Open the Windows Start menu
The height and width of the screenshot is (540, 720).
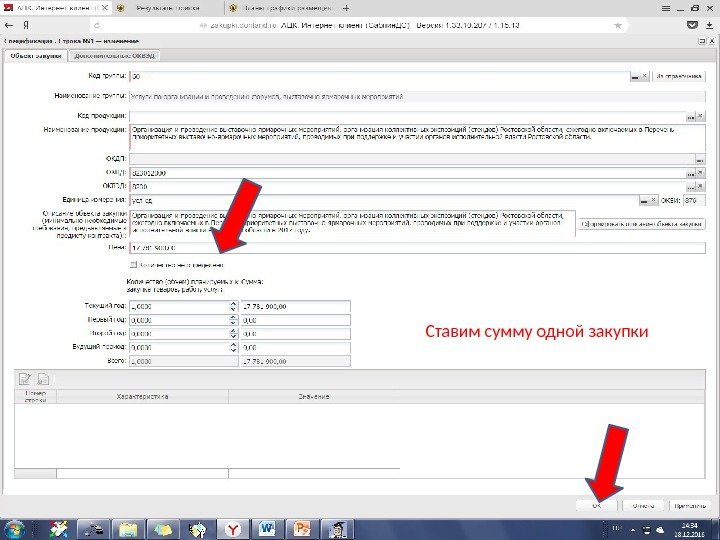(x=14, y=530)
